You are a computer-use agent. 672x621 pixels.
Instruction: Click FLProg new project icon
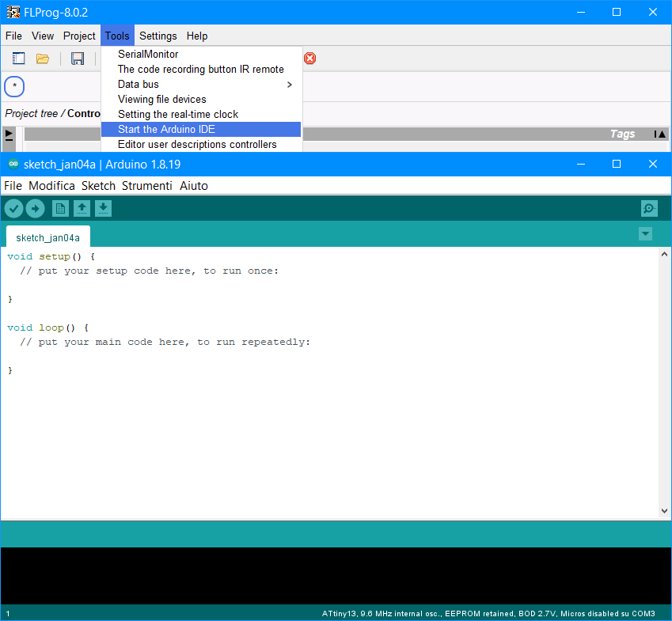19,59
